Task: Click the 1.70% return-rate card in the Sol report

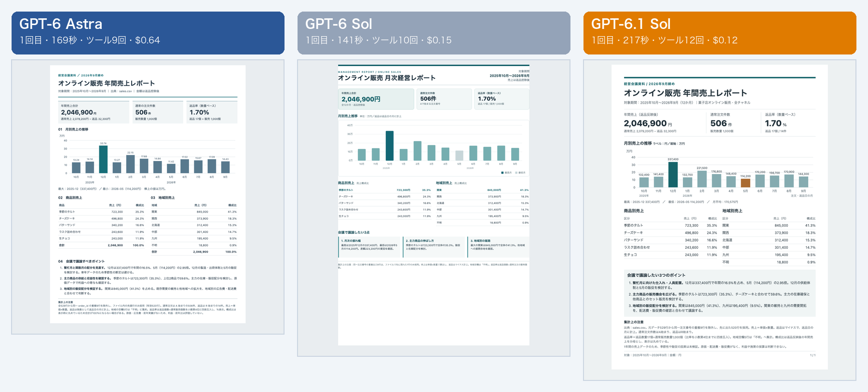Action: pyautogui.click(x=502, y=99)
